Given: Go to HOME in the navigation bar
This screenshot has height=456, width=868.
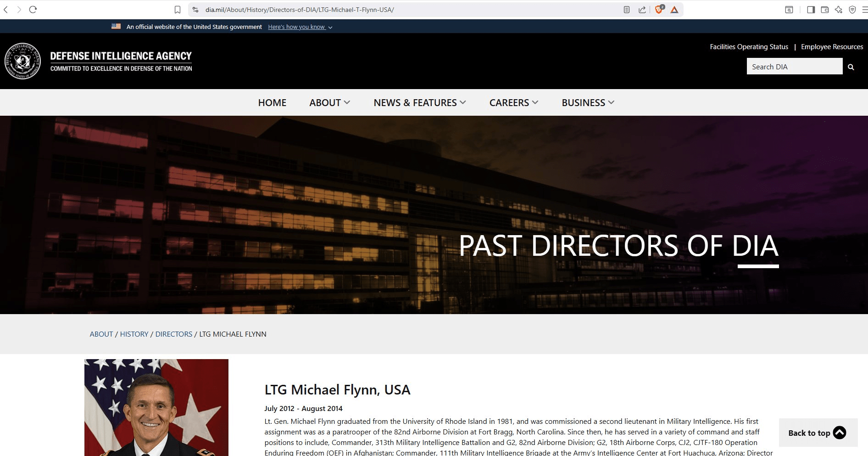Looking at the screenshot, I should click(x=272, y=102).
